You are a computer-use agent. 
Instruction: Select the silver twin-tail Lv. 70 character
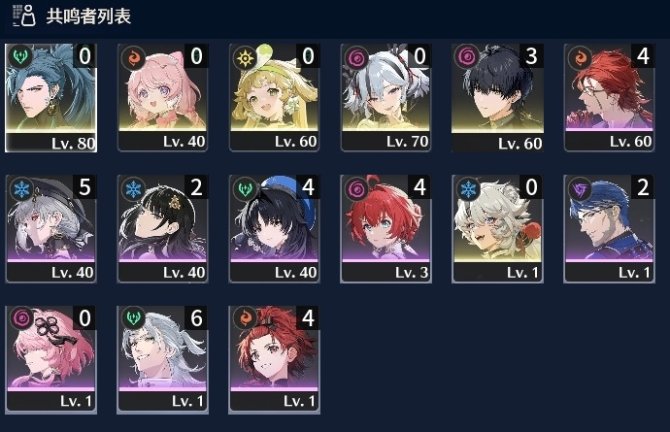[x=386, y=98]
